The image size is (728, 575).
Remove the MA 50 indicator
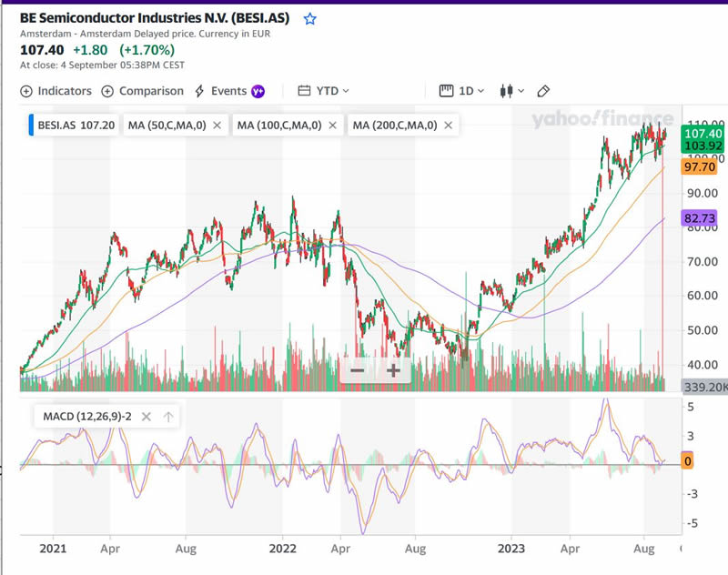217,126
